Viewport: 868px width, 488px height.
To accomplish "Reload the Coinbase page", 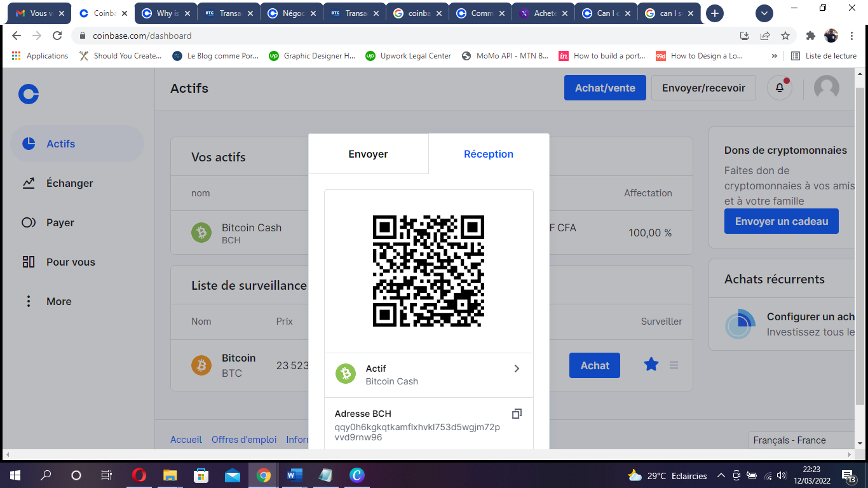I will coord(57,36).
